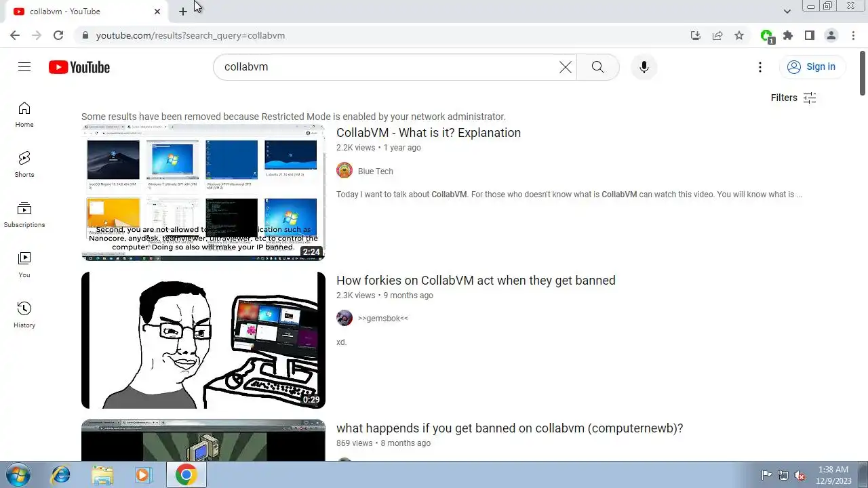868x488 pixels.
Task: Reload the page
Action: click(x=58, y=35)
